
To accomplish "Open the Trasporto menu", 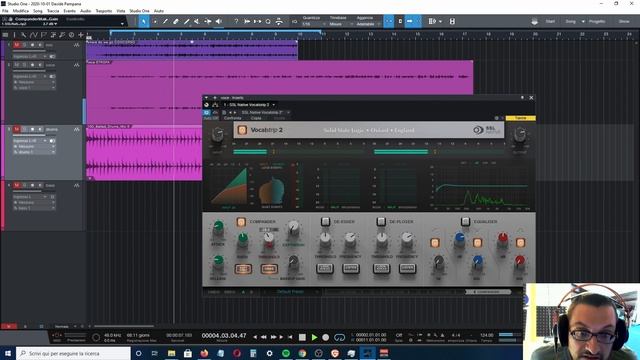I will click(x=104, y=11).
